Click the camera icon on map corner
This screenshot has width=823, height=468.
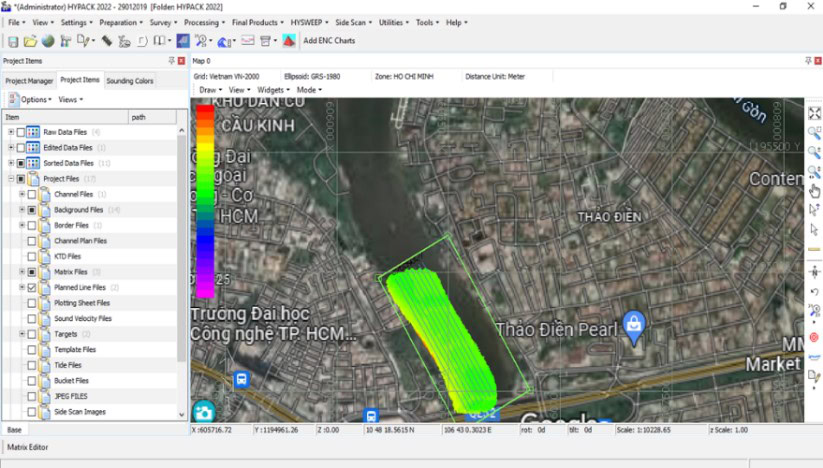click(x=204, y=412)
